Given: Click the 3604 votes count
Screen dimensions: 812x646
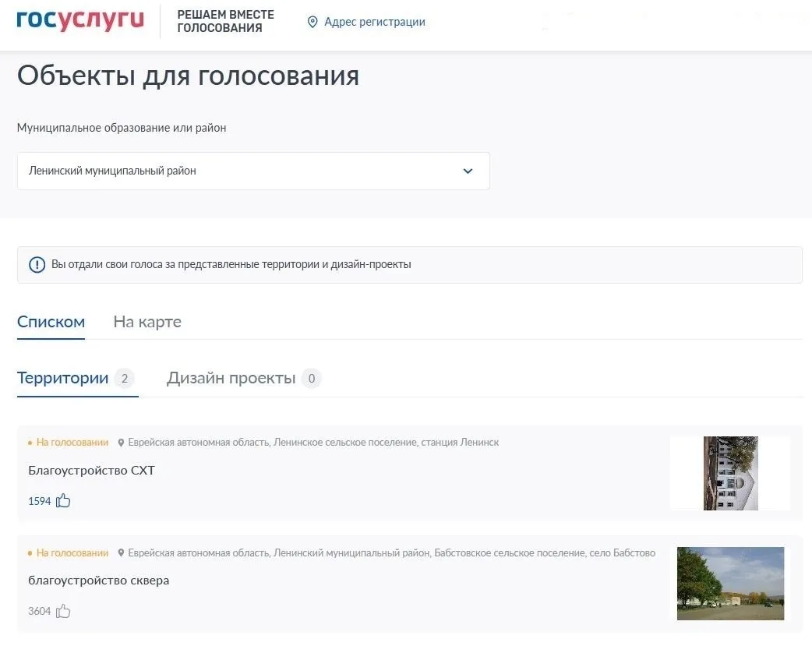Looking at the screenshot, I should tap(40, 611).
